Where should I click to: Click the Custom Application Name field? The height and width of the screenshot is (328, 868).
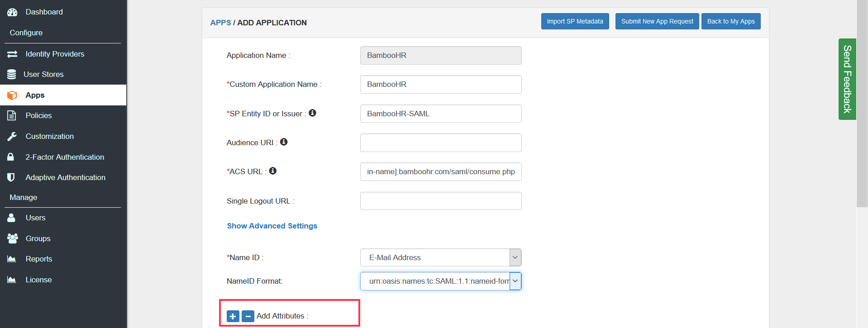click(441, 84)
